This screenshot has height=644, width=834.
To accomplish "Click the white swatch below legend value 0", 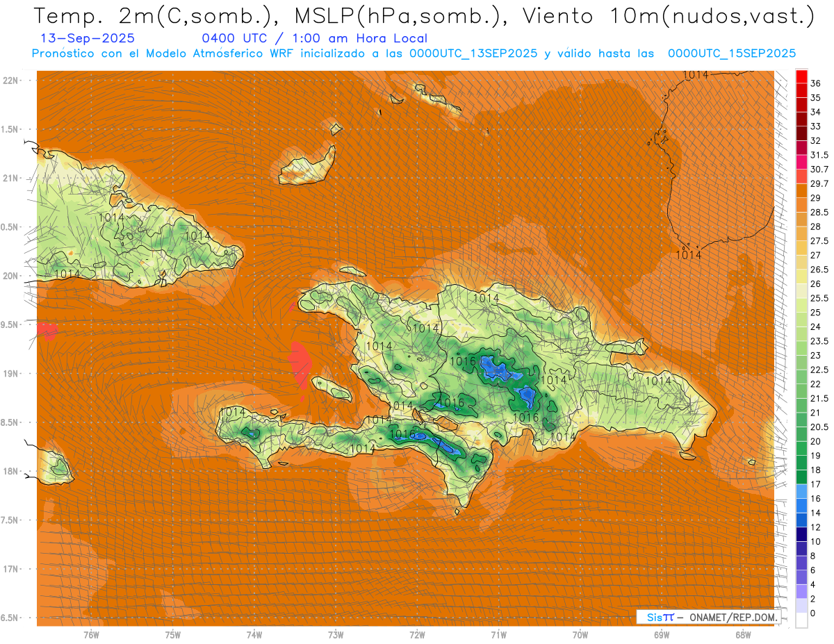I will tap(801, 620).
